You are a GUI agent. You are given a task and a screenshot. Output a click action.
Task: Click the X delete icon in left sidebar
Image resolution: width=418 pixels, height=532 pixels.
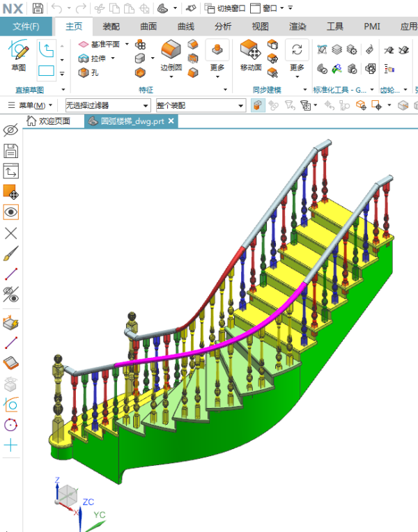click(x=11, y=233)
